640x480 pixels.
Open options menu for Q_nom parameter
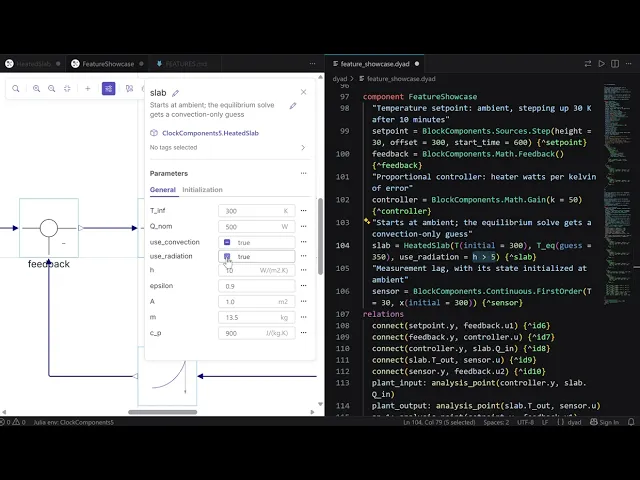pos(303,226)
